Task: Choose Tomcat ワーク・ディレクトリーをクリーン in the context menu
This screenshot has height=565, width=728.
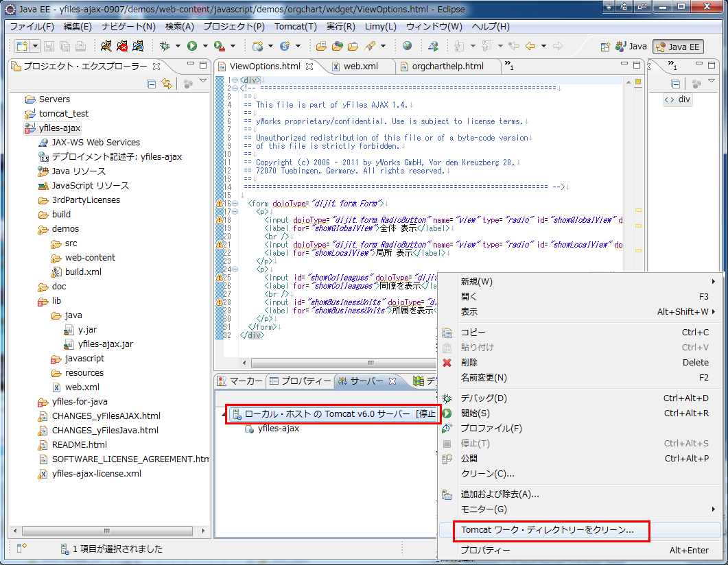Action: (547, 530)
